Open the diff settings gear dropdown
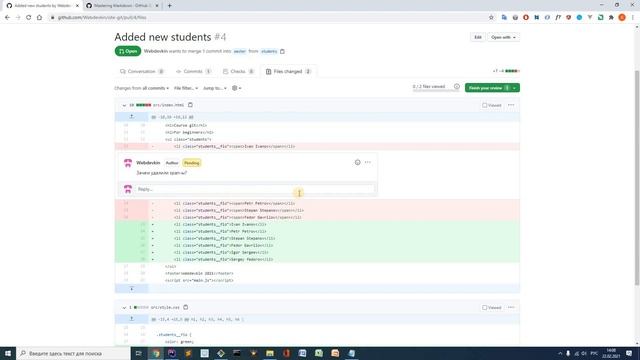The width and height of the screenshot is (640, 360). click(236, 88)
